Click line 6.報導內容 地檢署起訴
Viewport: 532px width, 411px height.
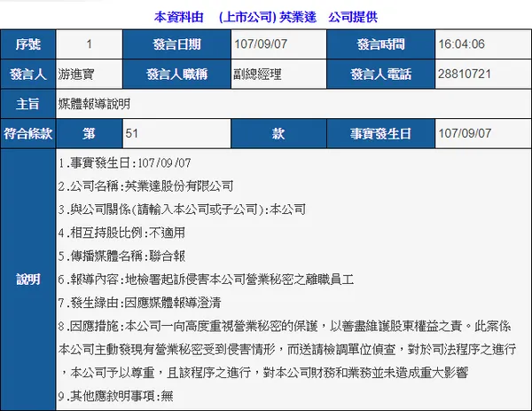[x=206, y=280]
